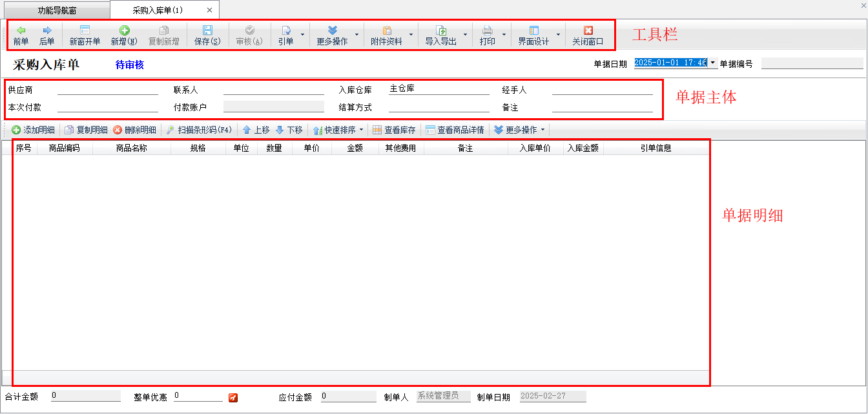The height and width of the screenshot is (414, 868).
Task: Click the 商品名称 column header
Action: (x=131, y=148)
